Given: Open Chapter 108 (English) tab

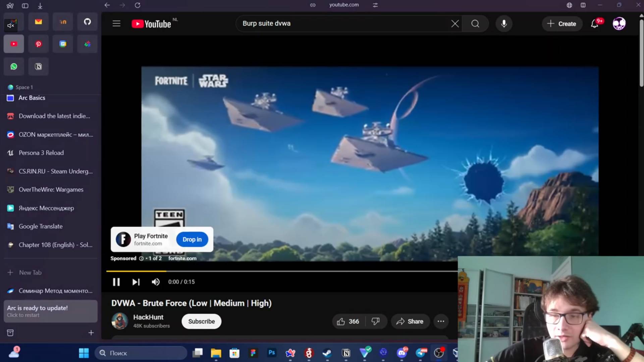Looking at the screenshot, I should pyautogui.click(x=50, y=245).
